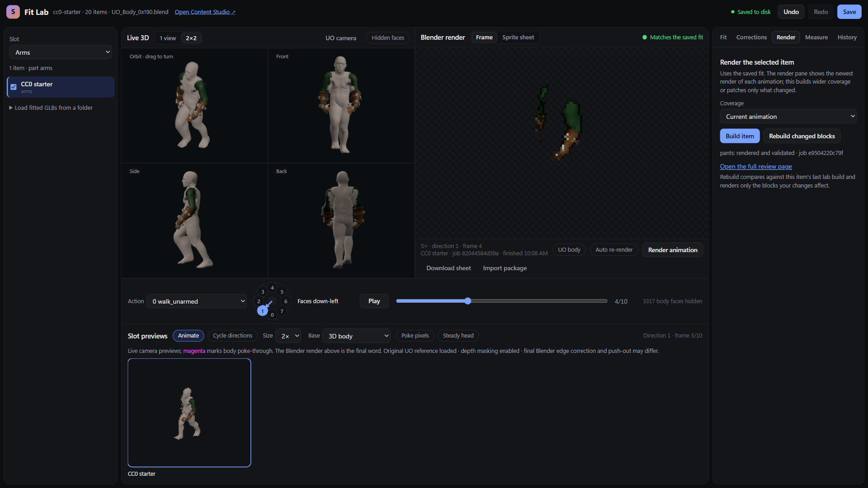
Task: Click the Render animation button
Action: click(x=673, y=250)
